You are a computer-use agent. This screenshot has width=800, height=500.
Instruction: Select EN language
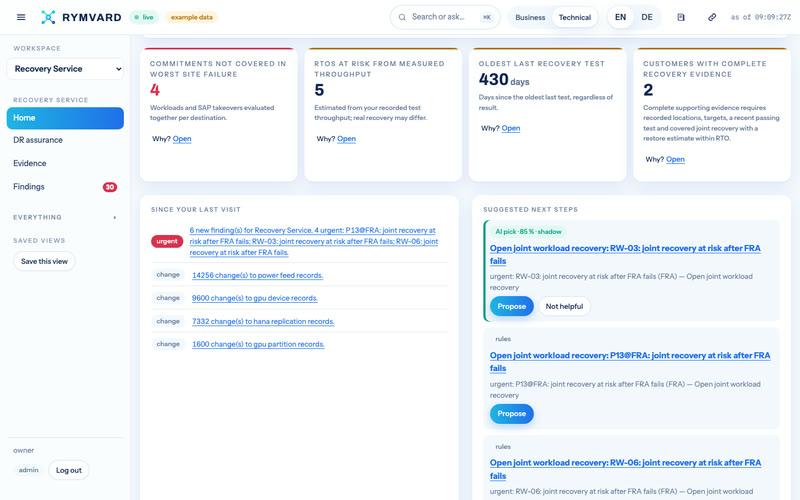pyautogui.click(x=620, y=17)
